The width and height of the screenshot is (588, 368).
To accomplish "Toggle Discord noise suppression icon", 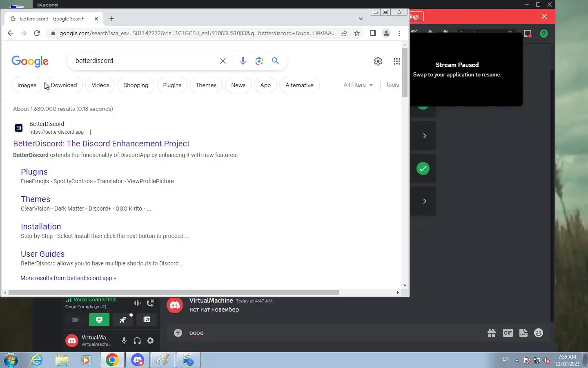I will pyautogui.click(x=137, y=303).
